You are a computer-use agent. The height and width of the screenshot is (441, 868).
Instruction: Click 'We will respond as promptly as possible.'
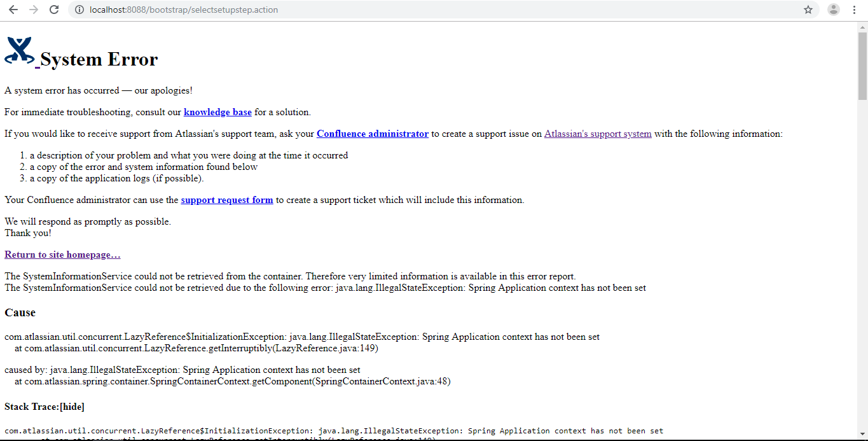pos(88,221)
